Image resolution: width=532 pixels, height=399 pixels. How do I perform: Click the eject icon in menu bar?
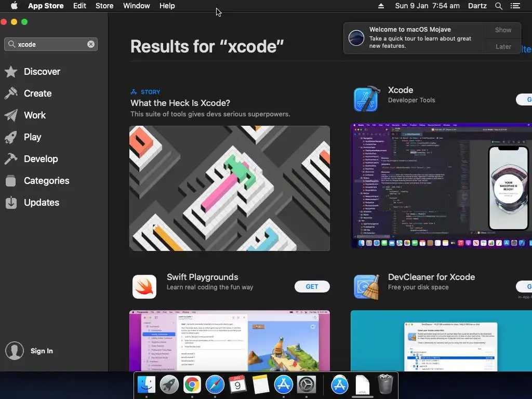coord(381,6)
